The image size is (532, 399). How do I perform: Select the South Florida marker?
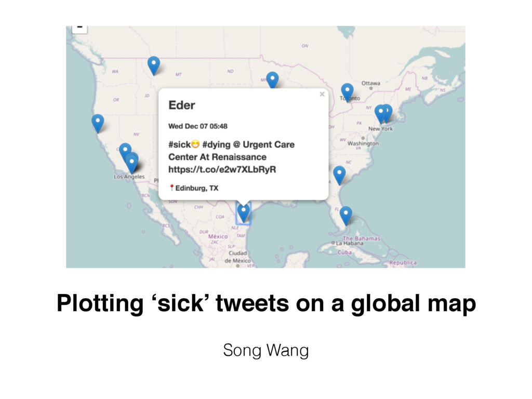pyautogui.click(x=345, y=216)
